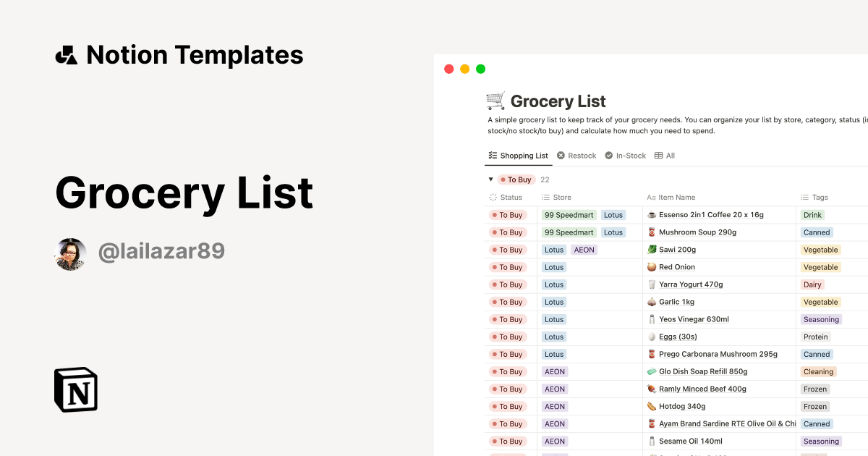The width and height of the screenshot is (868, 456).
Task: Click the Vegetable tag on Sawi 200g row
Action: [820, 250]
